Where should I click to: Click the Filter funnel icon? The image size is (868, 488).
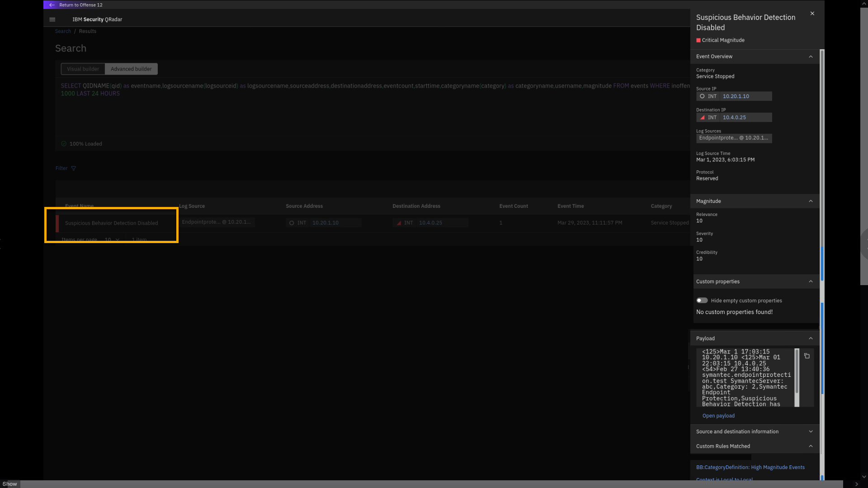point(74,169)
